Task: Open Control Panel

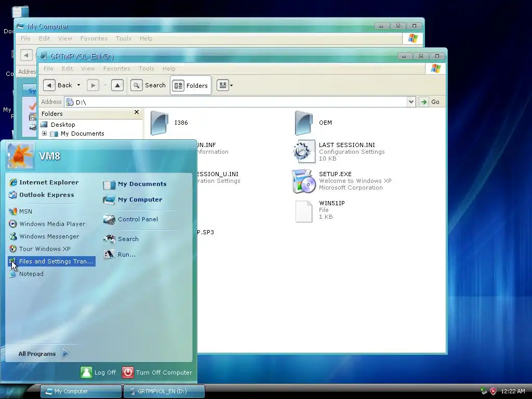Action: tap(130, 219)
